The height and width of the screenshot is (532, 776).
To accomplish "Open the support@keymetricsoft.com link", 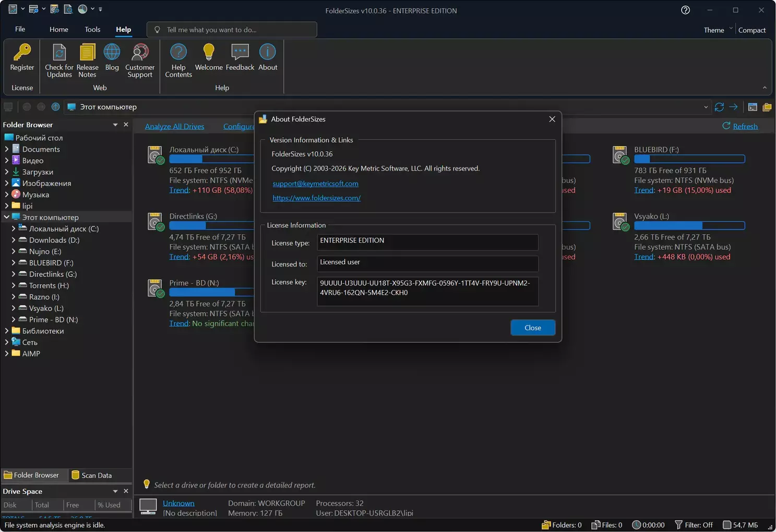I will 315,184.
